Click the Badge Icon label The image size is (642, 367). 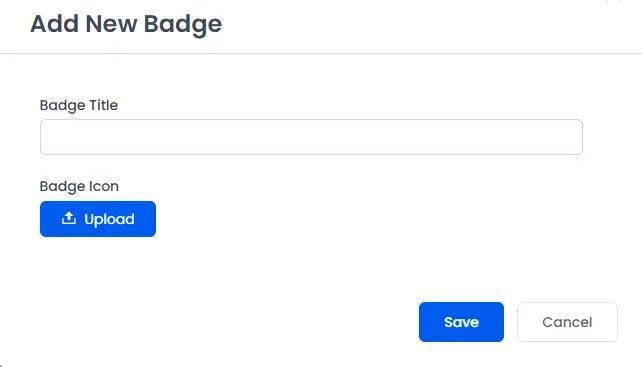pos(79,186)
